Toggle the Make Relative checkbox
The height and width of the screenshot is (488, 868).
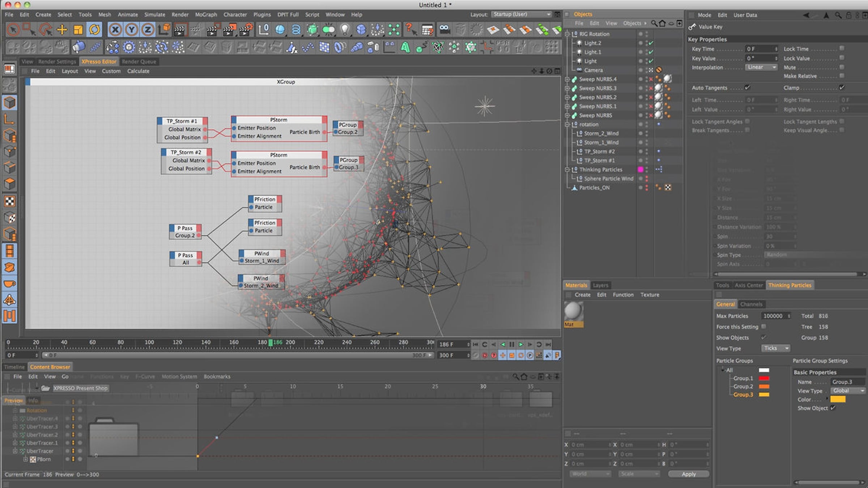click(x=842, y=76)
